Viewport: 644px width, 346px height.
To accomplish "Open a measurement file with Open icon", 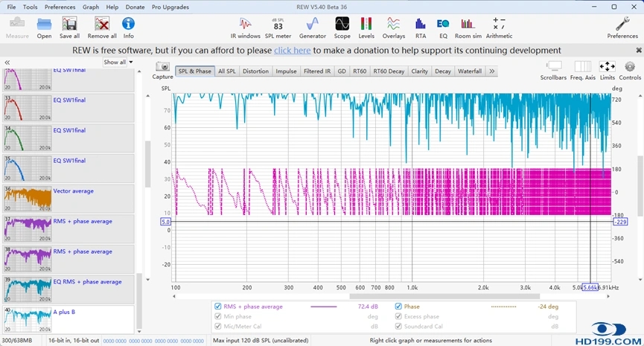I will (44, 28).
